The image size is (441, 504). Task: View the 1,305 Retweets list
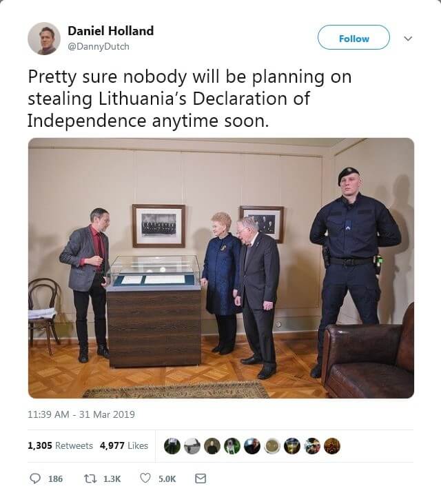point(60,445)
